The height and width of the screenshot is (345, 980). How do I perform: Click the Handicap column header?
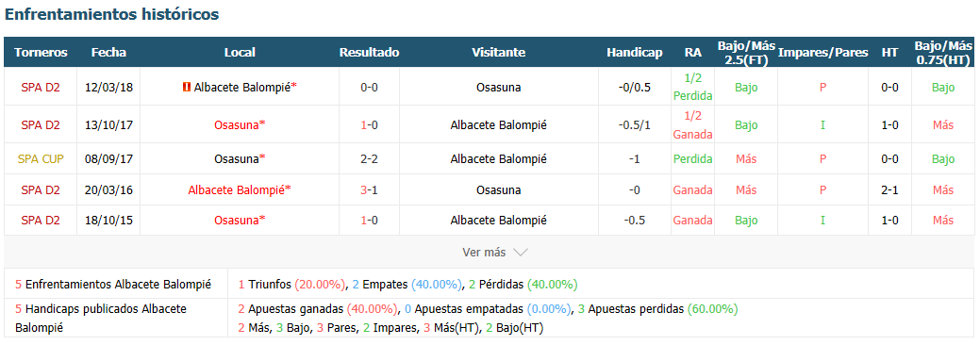coord(635,53)
